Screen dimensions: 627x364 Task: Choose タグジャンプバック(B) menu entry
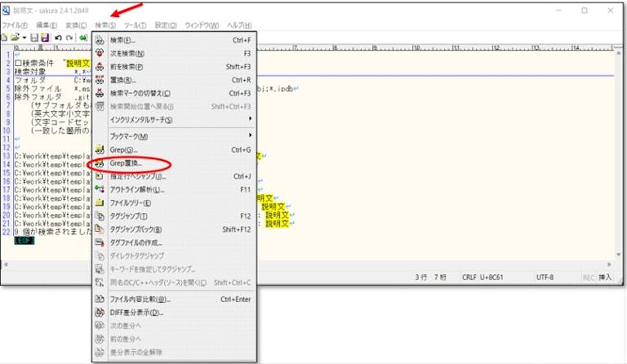[x=175, y=229]
